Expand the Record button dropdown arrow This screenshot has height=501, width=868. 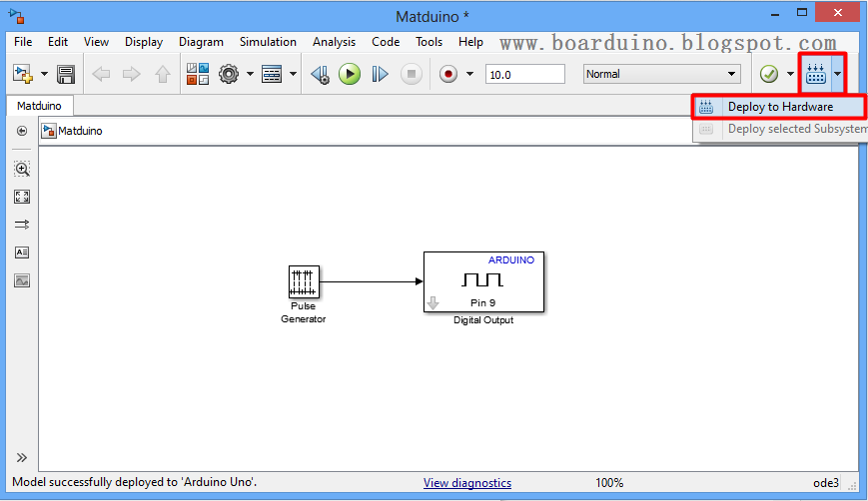click(x=470, y=74)
